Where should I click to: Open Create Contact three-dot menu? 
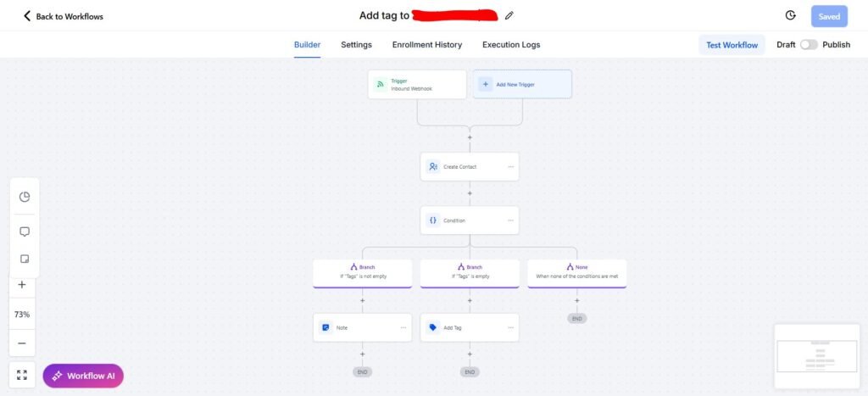tap(510, 167)
